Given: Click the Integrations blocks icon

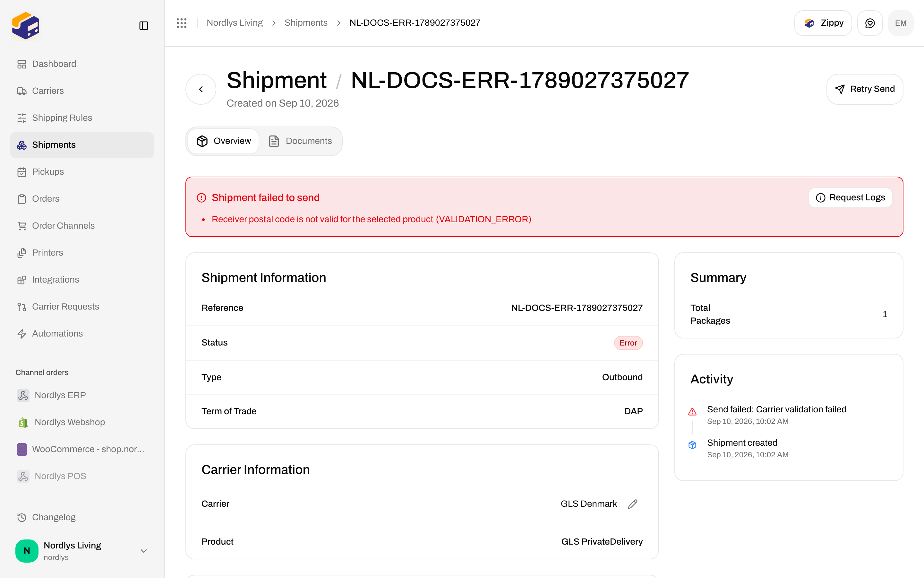Looking at the screenshot, I should [x=22, y=280].
